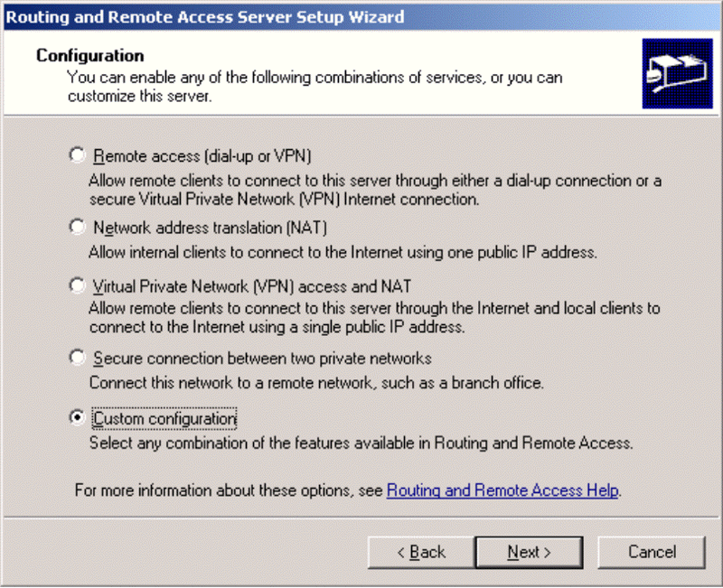Go back with the Back button
The height and width of the screenshot is (588, 723).
[x=421, y=552]
